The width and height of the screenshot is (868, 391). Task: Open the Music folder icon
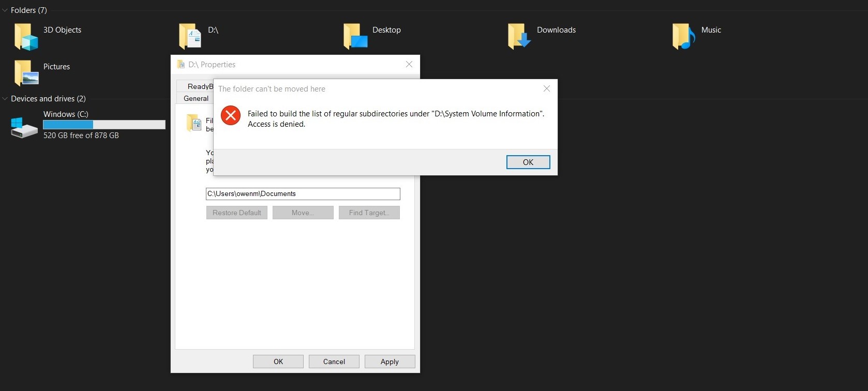[x=683, y=36]
